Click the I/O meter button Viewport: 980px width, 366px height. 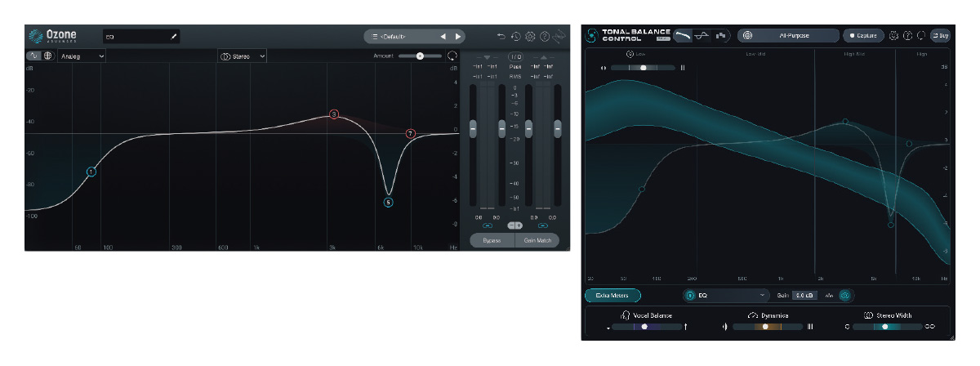point(515,56)
